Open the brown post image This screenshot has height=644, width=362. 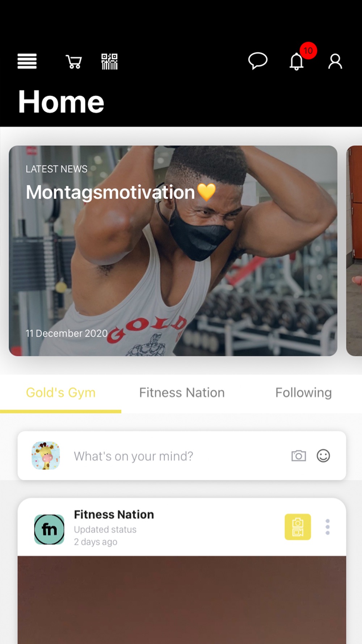click(182, 600)
